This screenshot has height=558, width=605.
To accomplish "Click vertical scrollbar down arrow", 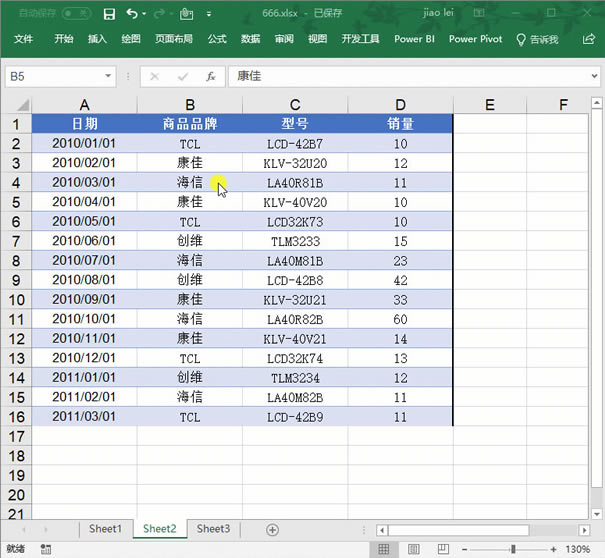I will click(597, 514).
